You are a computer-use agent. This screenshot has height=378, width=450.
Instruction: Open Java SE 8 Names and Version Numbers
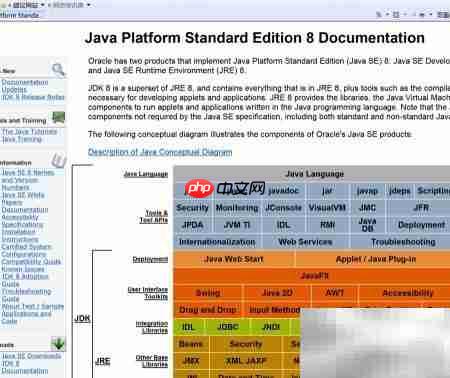(28, 180)
